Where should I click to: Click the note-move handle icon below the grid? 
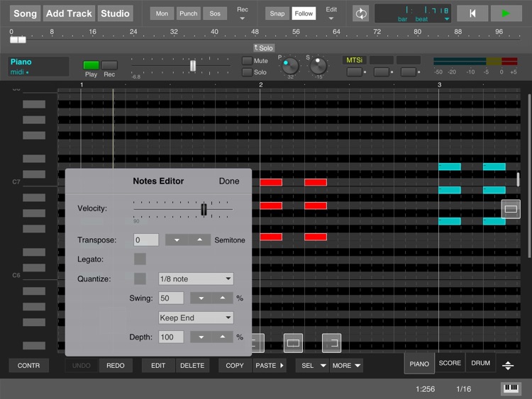293,343
